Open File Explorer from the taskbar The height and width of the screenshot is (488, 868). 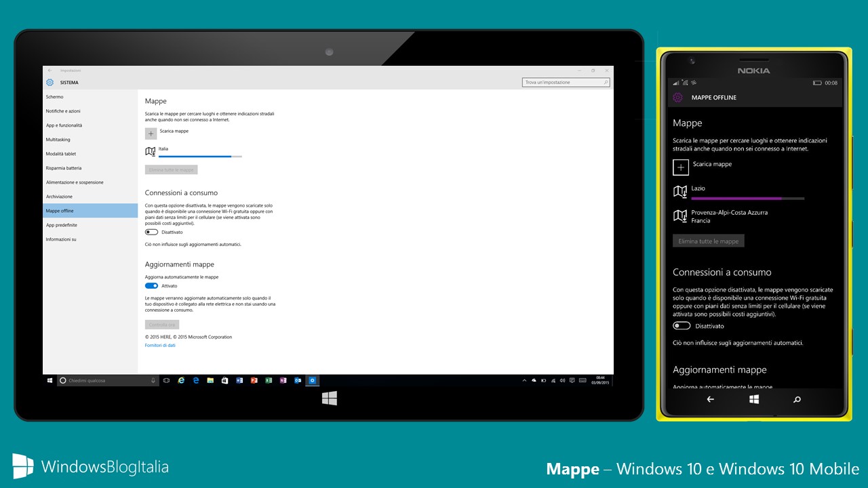(210, 381)
